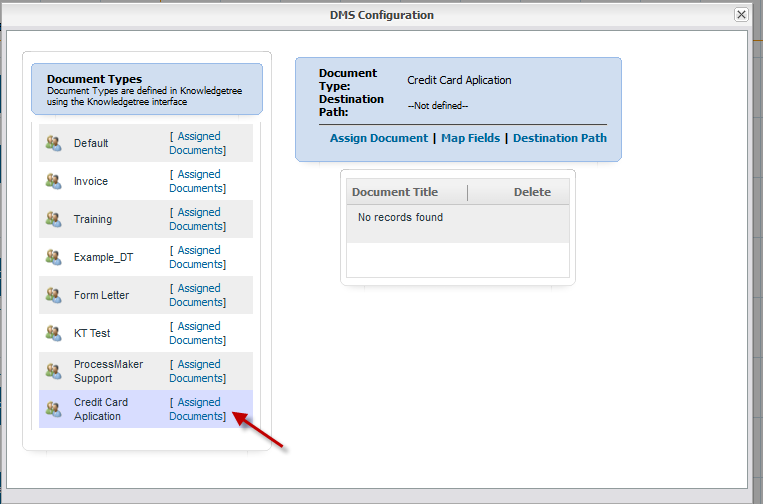Image resolution: width=763 pixels, height=504 pixels.
Task: Click the Delete column header
Action: point(532,192)
